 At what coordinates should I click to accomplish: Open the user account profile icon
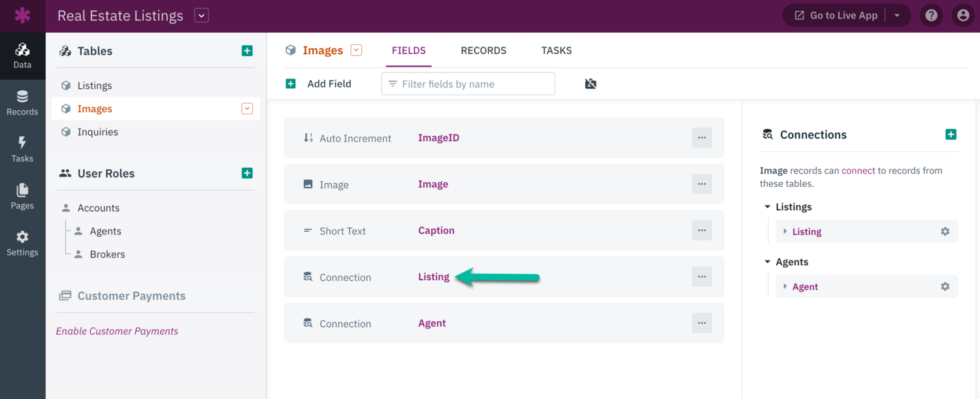pyautogui.click(x=963, y=16)
